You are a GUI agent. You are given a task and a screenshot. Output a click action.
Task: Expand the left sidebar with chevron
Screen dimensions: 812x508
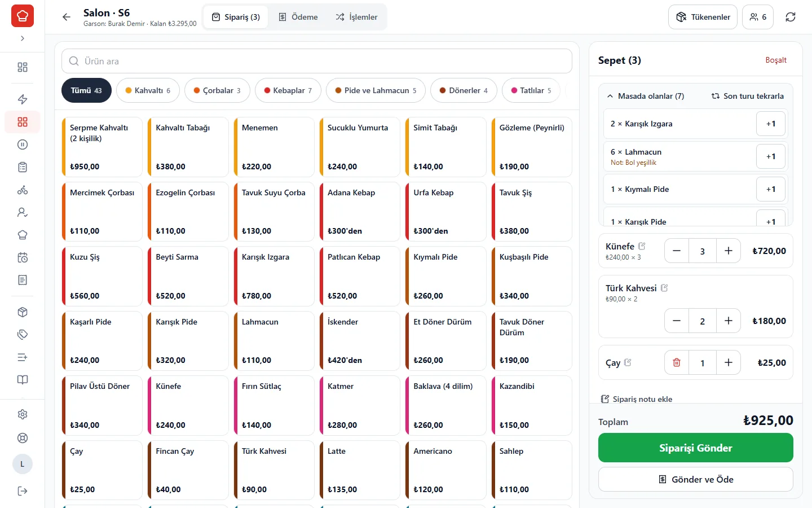tap(23, 38)
